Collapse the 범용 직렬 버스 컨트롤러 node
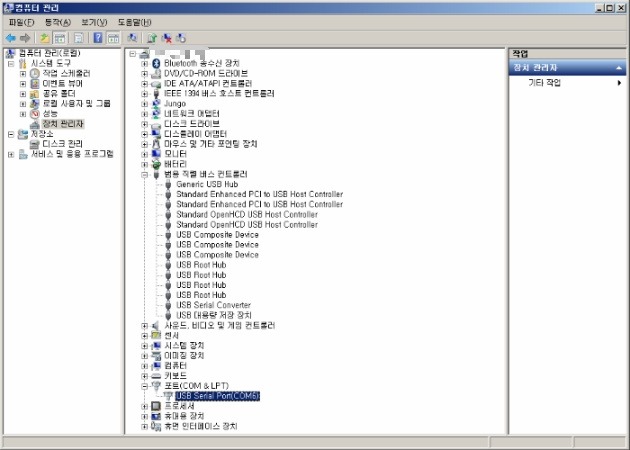This screenshot has height=450, width=630. coord(144,174)
